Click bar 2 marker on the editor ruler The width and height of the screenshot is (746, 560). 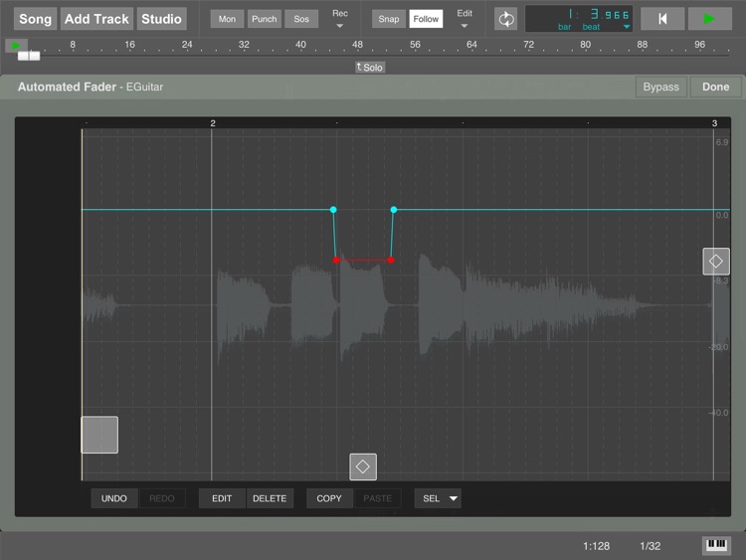213,123
